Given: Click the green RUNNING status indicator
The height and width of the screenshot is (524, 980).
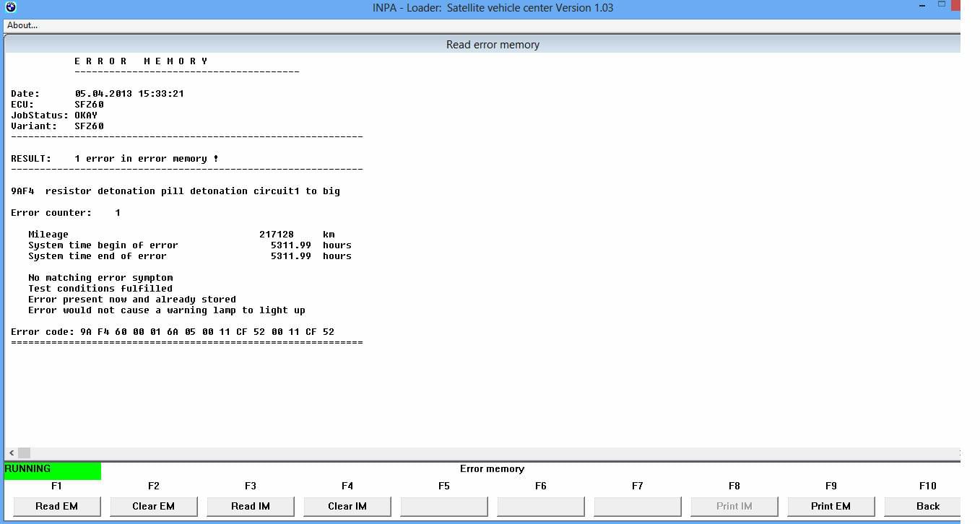Looking at the screenshot, I should (53, 471).
